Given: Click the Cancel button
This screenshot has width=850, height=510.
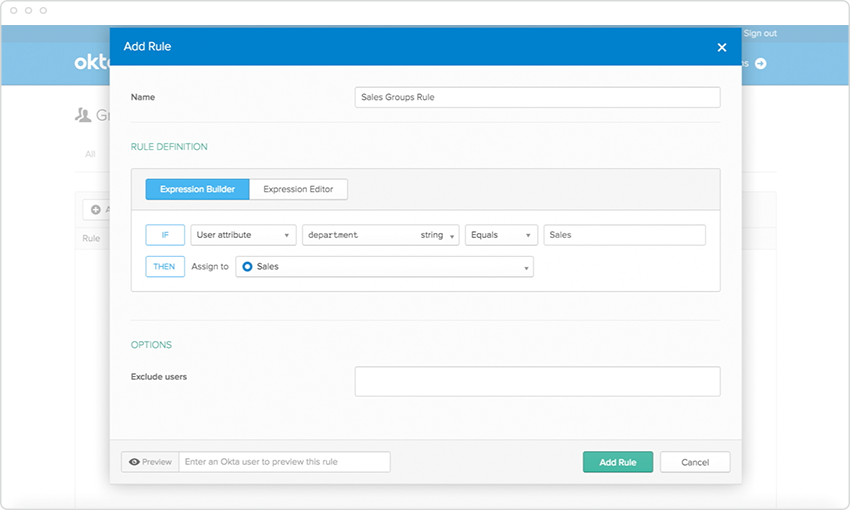Looking at the screenshot, I should (695, 462).
